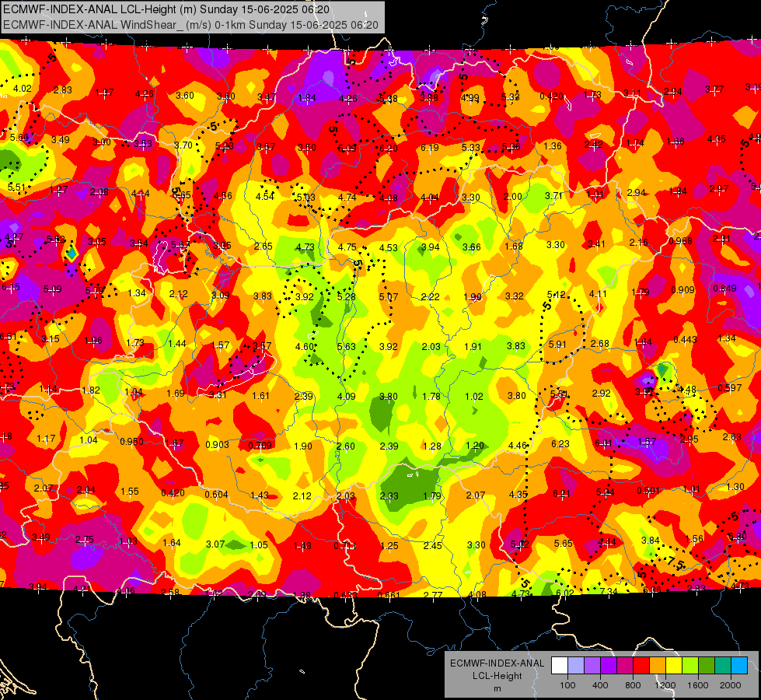The image size is (761, 700).
Task: Click the grid point 0.604
Action: (216, 494)
